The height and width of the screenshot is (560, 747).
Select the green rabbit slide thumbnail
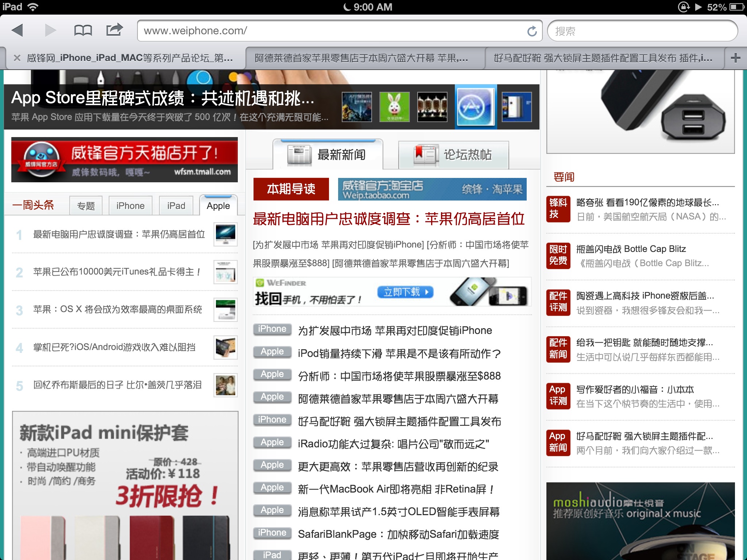394,107
